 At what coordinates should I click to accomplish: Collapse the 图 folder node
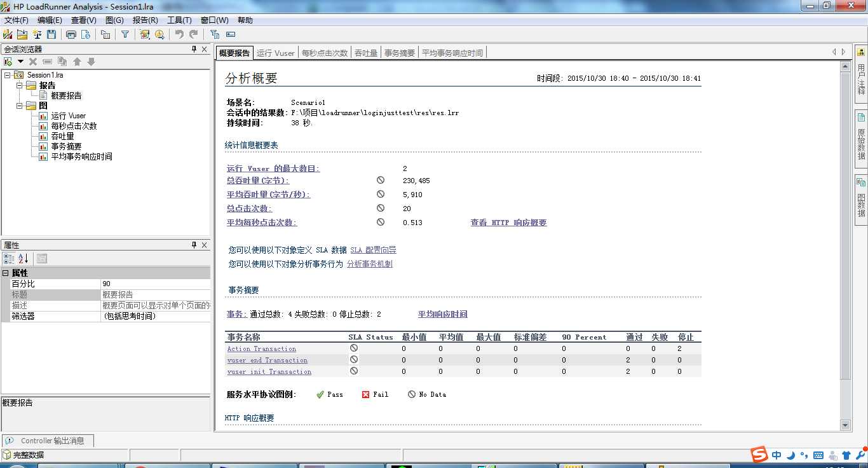(20, 106)
